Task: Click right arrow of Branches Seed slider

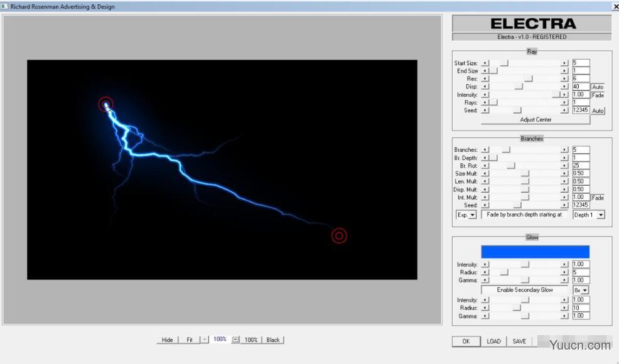Action: (x=564, y=205)
